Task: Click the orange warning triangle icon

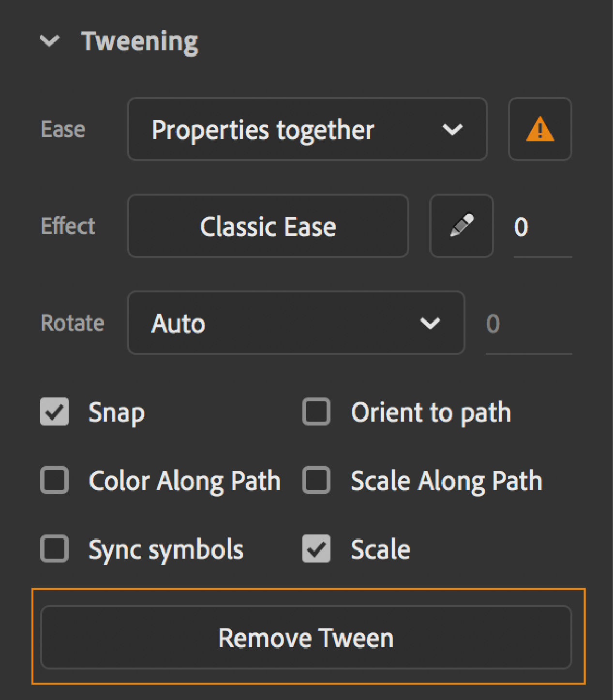Action: pyautogui.click(x=540, y=129)
